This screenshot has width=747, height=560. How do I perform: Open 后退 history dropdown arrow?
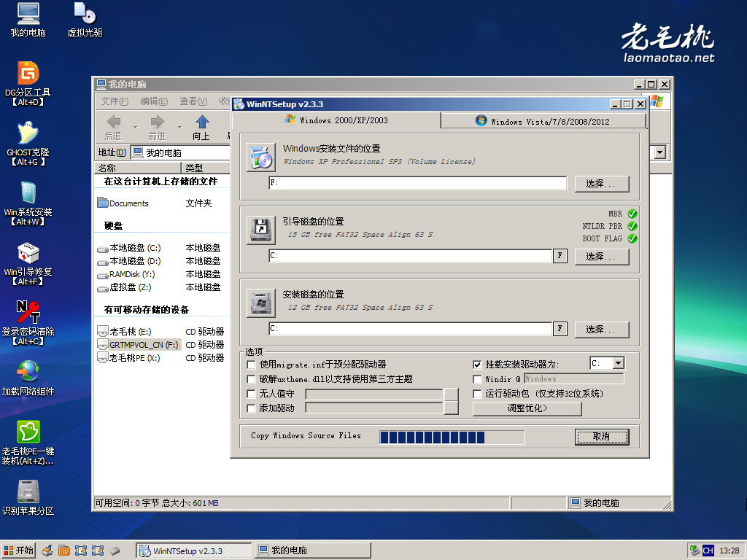point(135,127)
